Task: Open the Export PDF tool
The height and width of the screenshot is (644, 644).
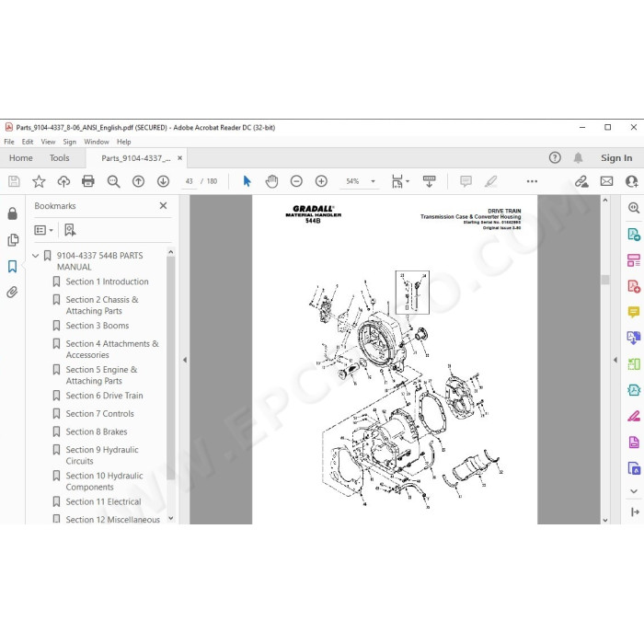Action: click(x=634, y=234)
